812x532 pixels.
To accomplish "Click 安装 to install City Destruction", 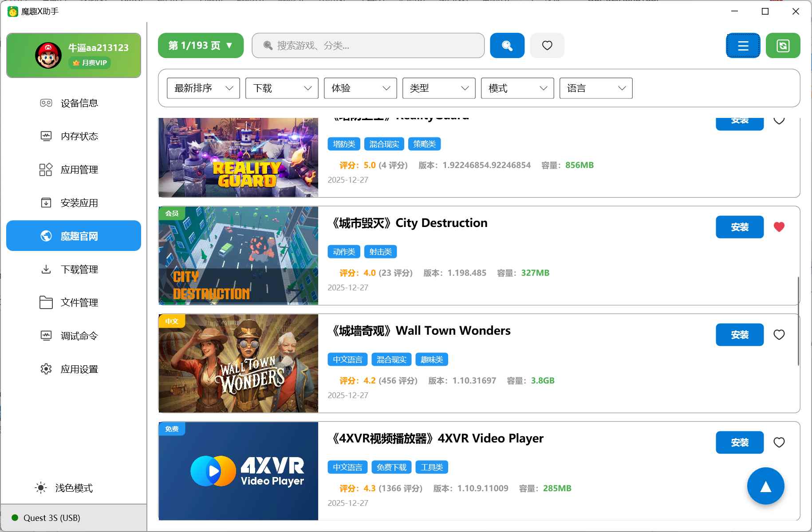I will point(739,227).
